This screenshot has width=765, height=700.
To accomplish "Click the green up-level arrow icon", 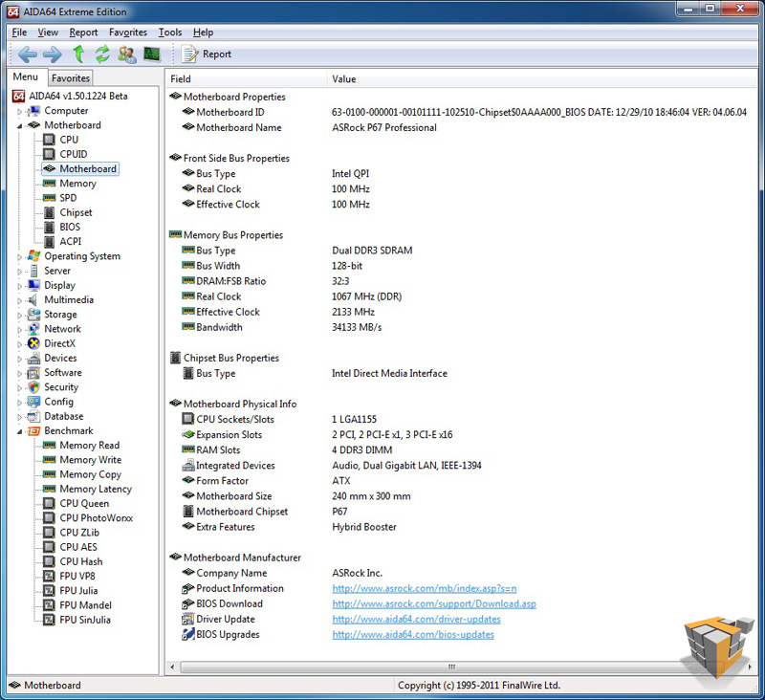I will (78, 54).
